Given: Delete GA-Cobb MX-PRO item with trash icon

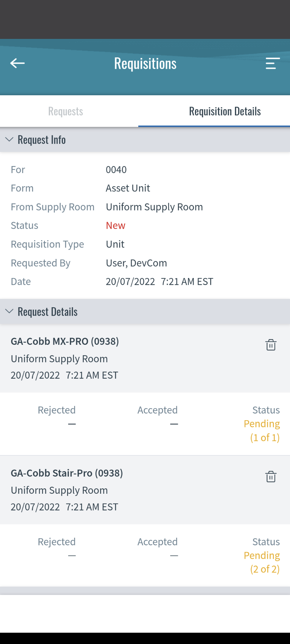Looking at the screenshot, I should (x=271, y=345).
